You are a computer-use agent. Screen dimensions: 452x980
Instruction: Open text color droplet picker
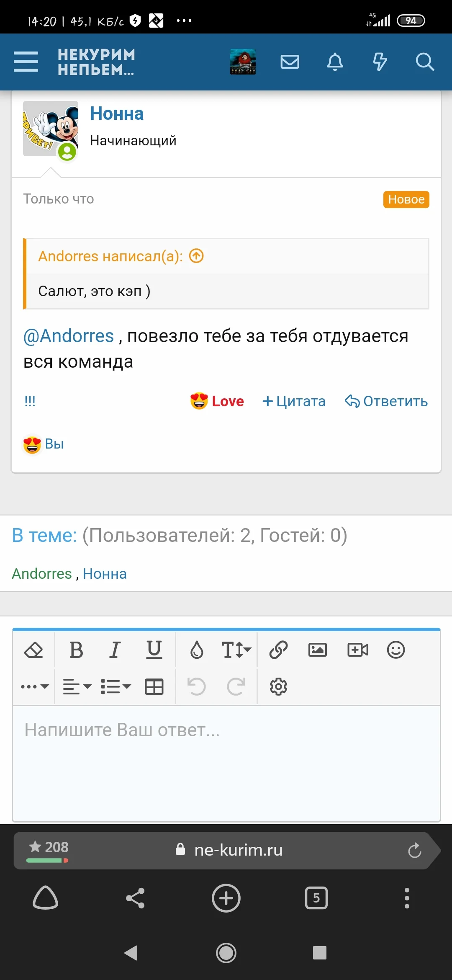click(x=197, y=650)
